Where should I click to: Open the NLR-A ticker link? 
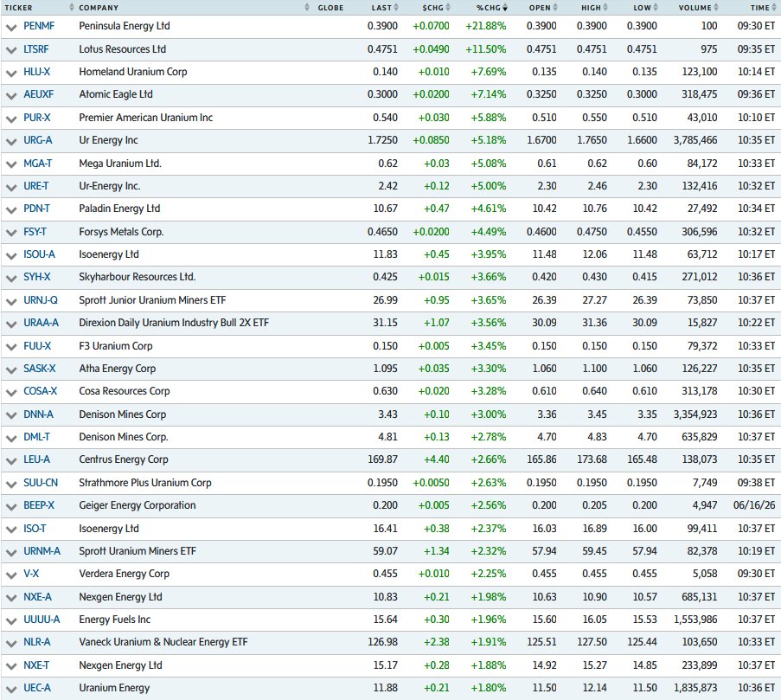pyautogui.click(x=37, y=642)
